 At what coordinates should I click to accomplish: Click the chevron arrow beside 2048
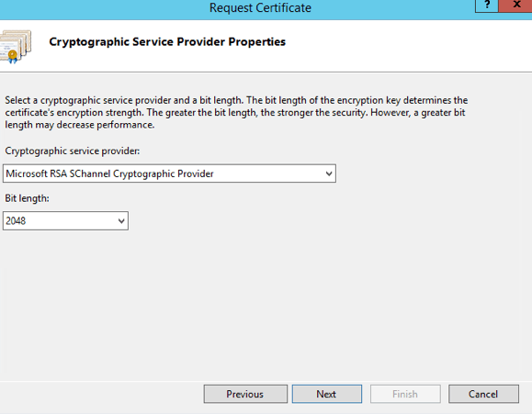point(121,221)
